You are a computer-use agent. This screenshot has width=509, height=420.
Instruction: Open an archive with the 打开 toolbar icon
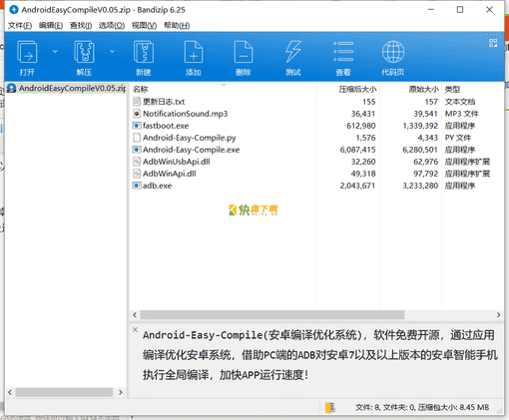[x=27, y=58]
